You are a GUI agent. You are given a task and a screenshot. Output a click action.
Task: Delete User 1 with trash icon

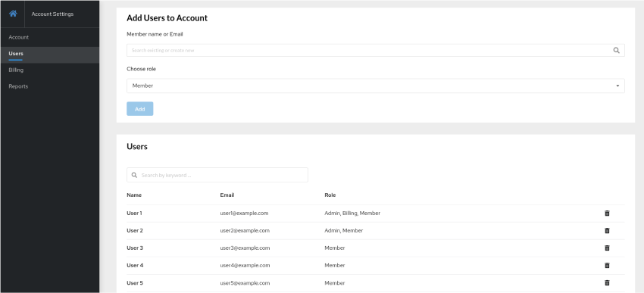point(607,214)
